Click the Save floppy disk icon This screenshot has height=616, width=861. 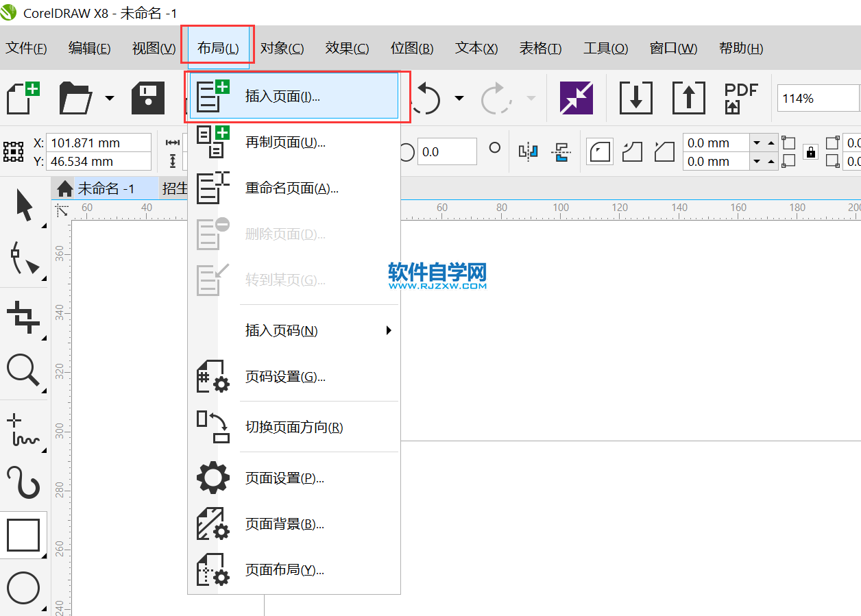[148, 98]
